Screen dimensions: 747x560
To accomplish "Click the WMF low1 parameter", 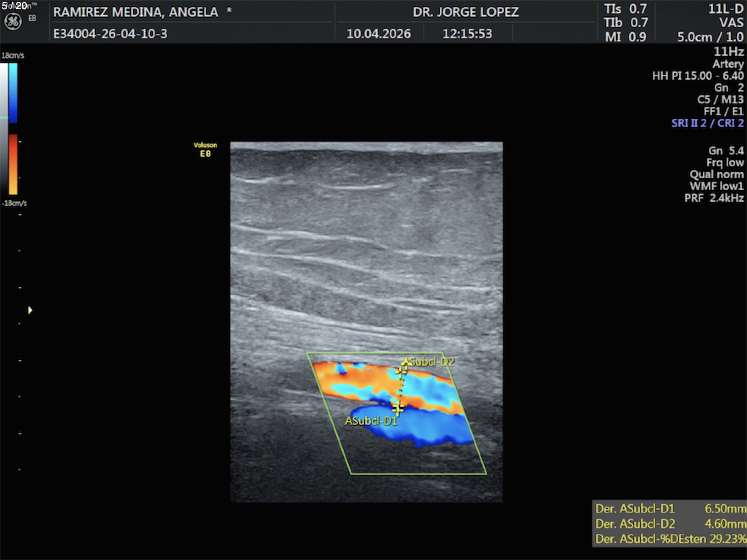I will [716, 186].
